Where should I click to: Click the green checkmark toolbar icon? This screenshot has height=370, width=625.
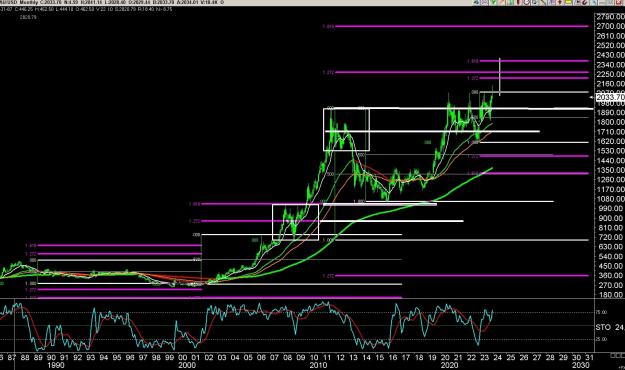493,2
